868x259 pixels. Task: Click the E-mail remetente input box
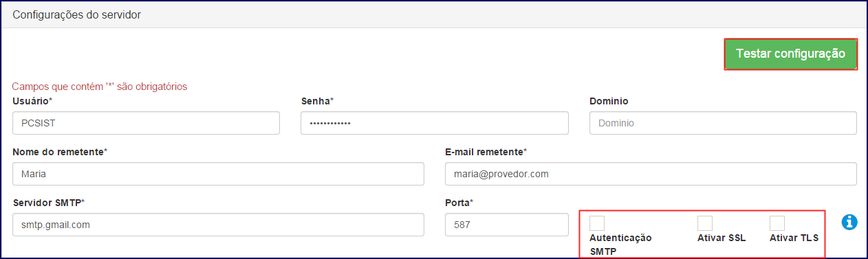pos(651,174)
